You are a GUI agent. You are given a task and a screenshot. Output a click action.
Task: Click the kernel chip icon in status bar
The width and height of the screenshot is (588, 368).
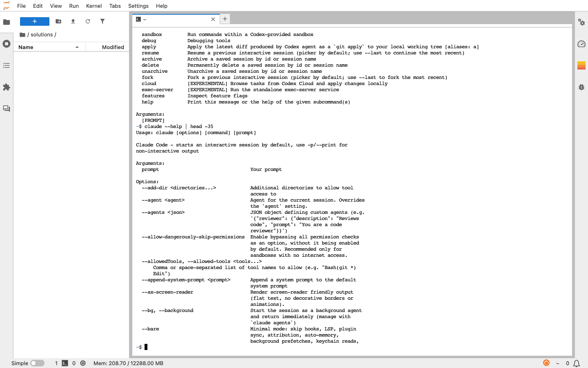pos(83,363)
